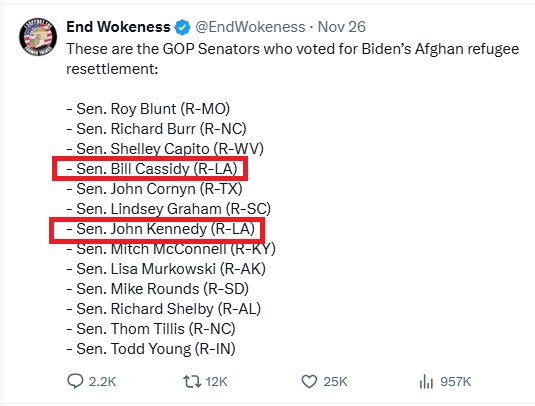The height and width of the screenshot is (406, 535).
Task: Click the reply speech bubble icon
Action: [x=75, y=381]
